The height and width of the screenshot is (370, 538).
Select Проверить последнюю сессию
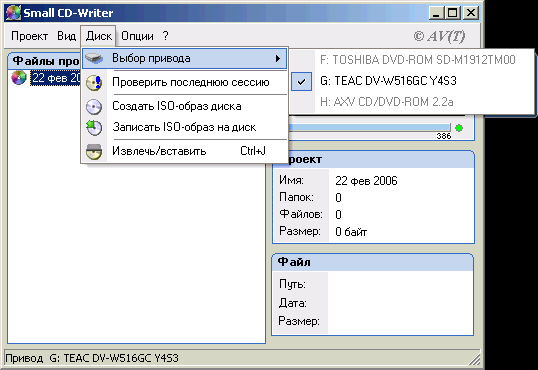185,82
